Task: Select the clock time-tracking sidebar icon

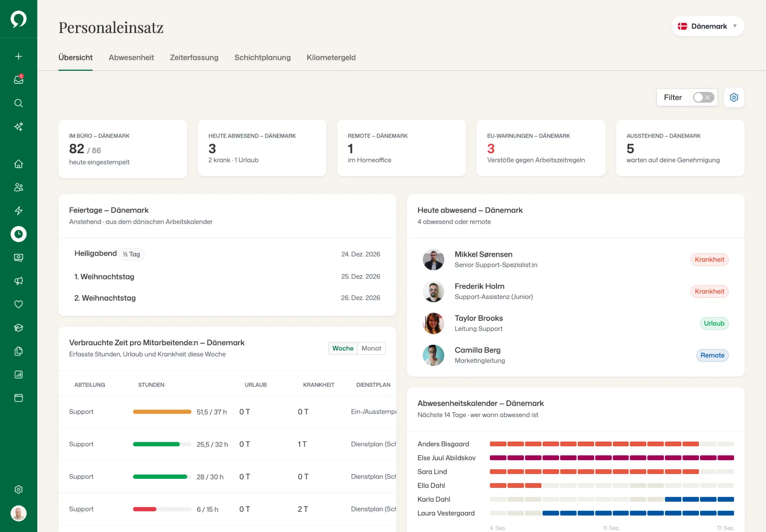Action: [x=19, y=234]
